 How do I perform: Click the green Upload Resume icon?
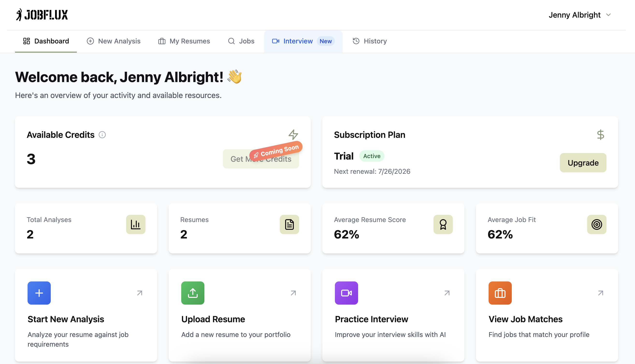click(x=193, y=293)
